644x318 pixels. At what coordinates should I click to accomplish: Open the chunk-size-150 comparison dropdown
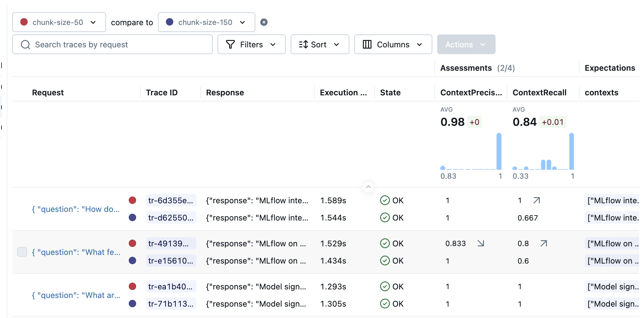coord(242,22)
